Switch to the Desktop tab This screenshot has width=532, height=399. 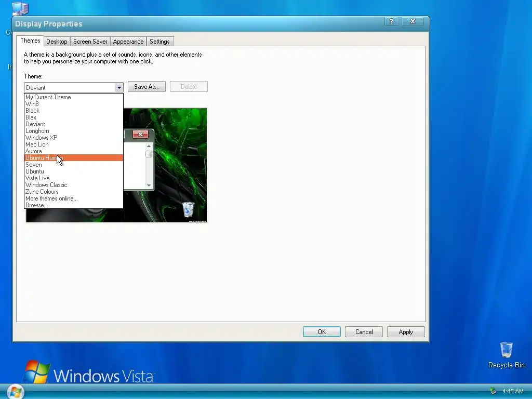[57, 42]
